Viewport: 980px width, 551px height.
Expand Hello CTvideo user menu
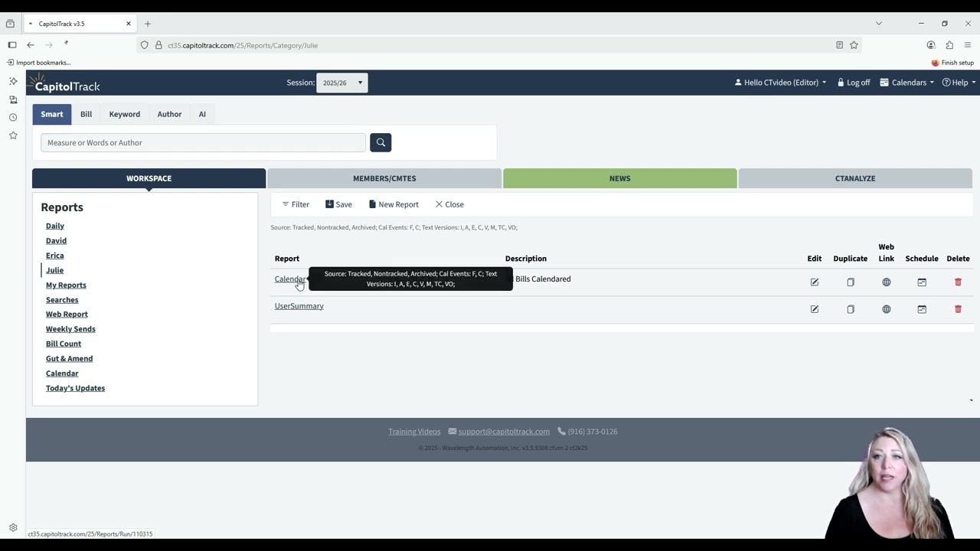click(780, 83)
